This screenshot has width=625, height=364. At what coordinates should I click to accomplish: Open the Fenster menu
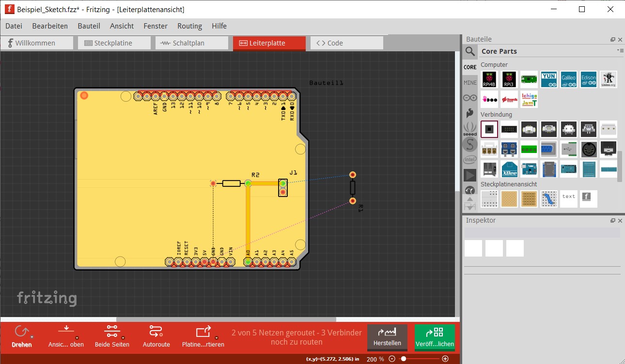156,26
